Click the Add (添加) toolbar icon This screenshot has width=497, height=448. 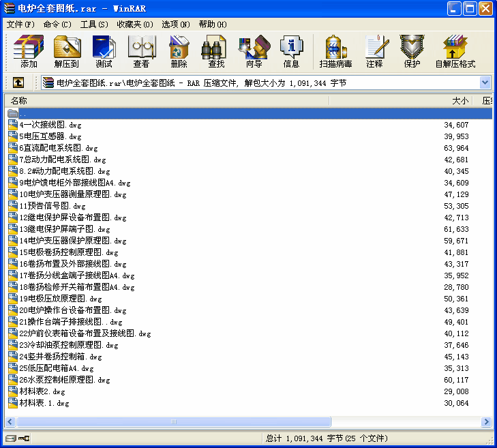pyautogui.click(x=29, y=51)
